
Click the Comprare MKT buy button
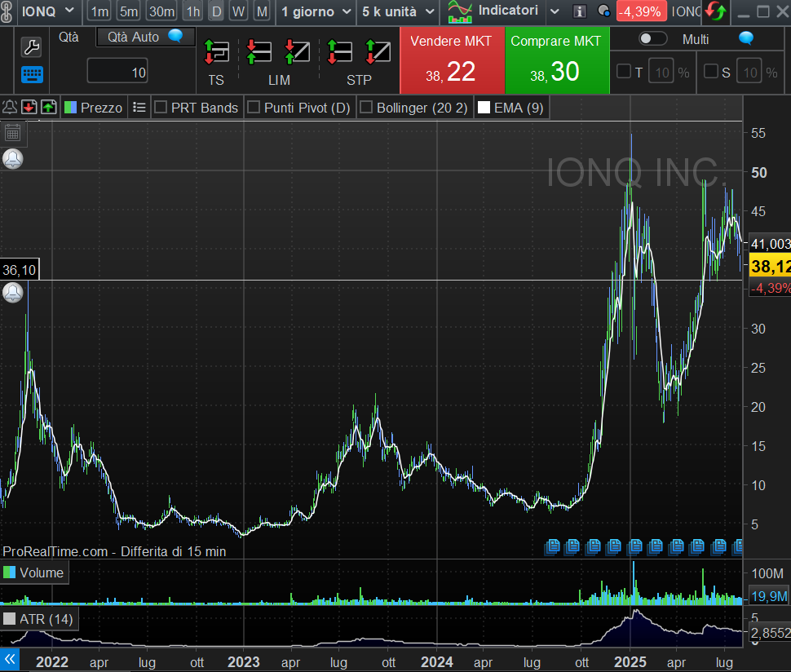556,60
